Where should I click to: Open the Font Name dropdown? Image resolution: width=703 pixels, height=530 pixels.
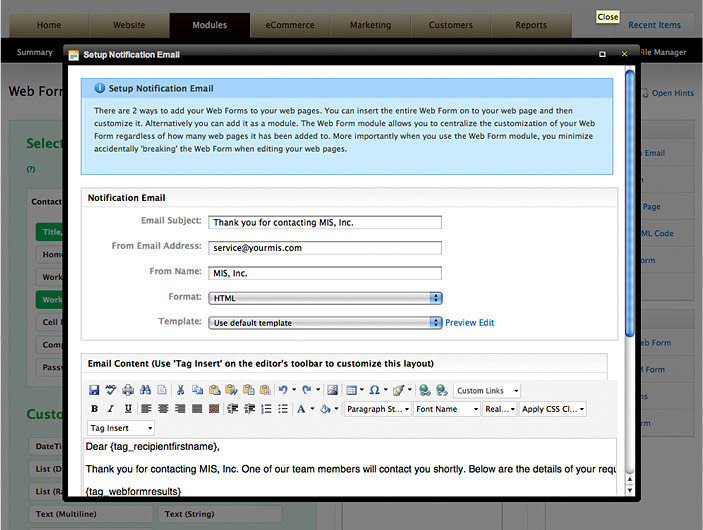click(447, 409)
